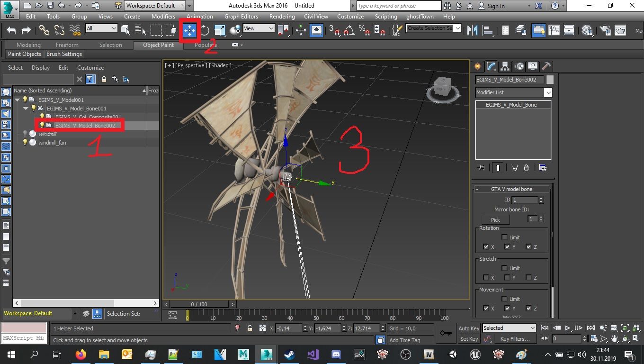Switch to the Utilities hammer panel tab
This screenshot has width=644, height=364.
[x=546, y=66]
